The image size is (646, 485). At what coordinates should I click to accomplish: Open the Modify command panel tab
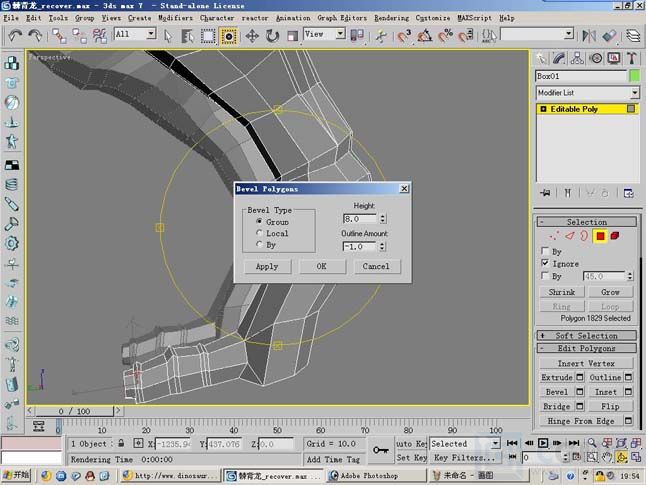[x=559, y=59]
